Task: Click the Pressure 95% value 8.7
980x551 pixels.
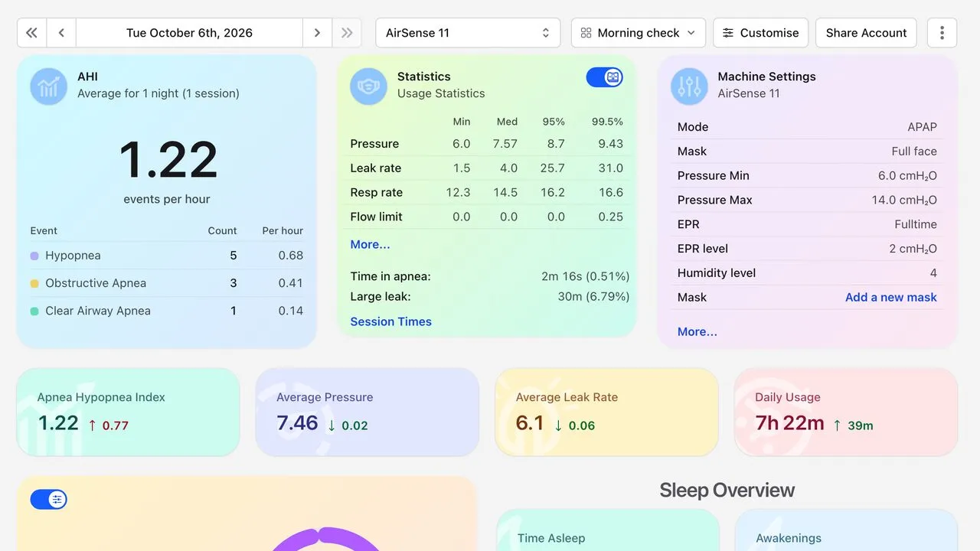Action: pos(556,144)
